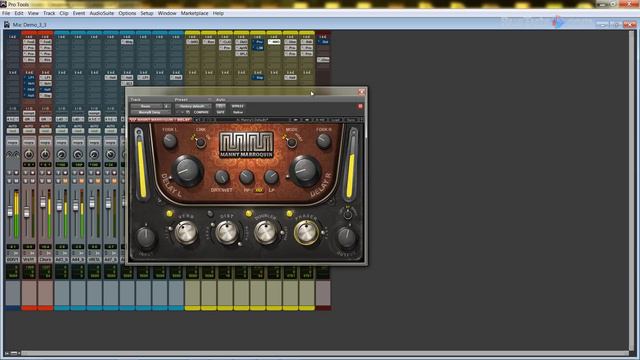Click the Dry/Wet knob
Image resolution: width=640 pixels, height=360 pixels.
point(222,177)
